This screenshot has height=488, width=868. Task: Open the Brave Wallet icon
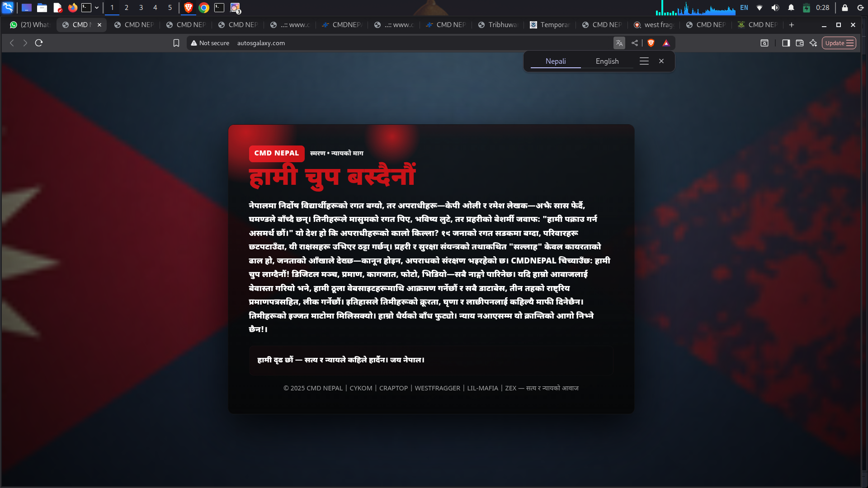click(x=799, y=43)
